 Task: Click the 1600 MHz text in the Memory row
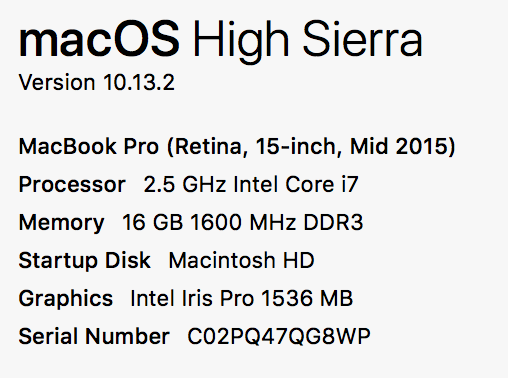coord(243,222)
